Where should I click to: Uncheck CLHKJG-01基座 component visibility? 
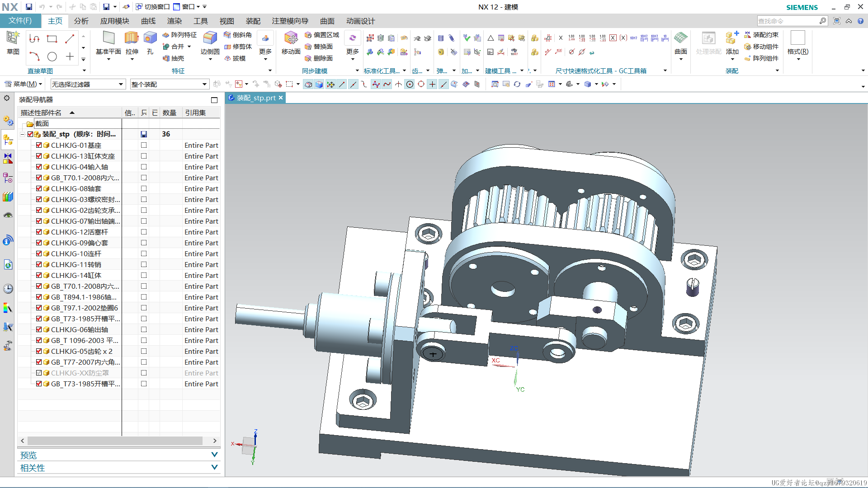coord(39,145)
